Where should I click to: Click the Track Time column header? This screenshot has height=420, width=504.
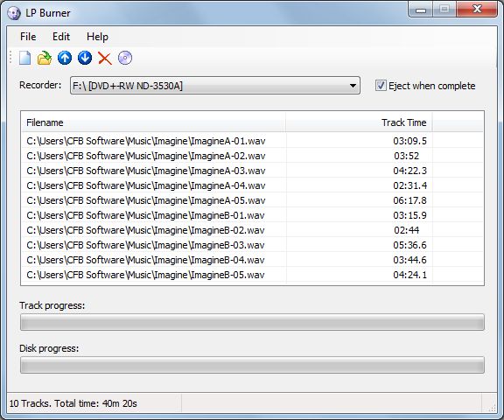click(x=359, y=122)
